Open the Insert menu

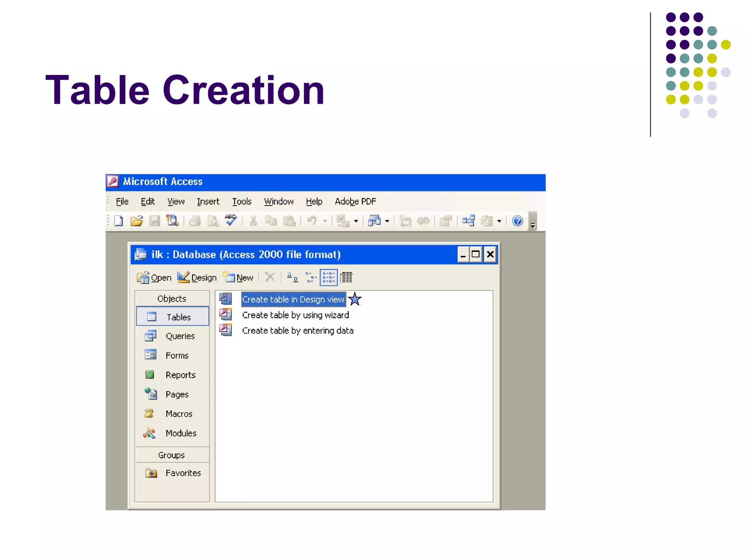click(x=208, y=202)
